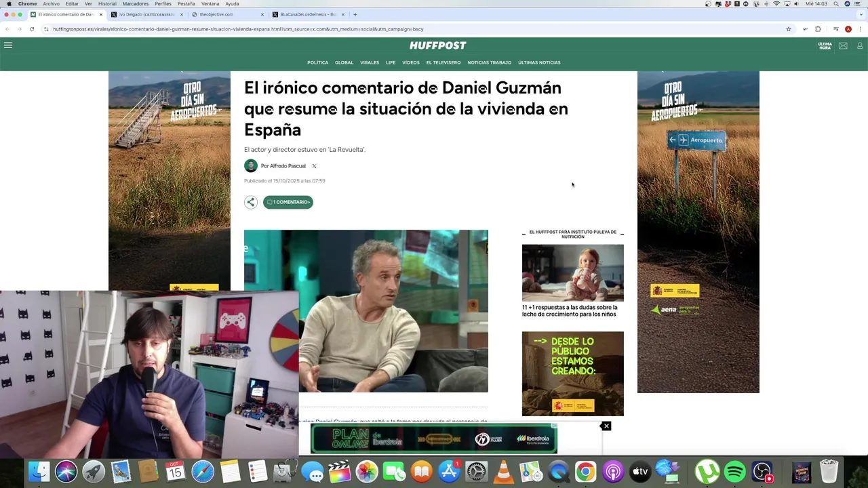Screen dimensions: 868x488
Task: Click author name Alfredo Pascual
Action: click(x=288, y=166)
